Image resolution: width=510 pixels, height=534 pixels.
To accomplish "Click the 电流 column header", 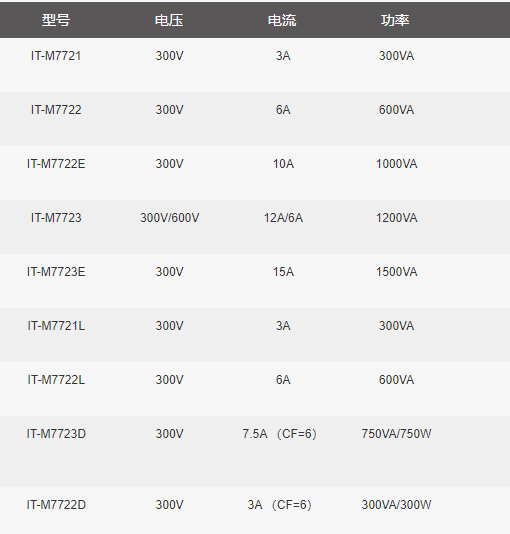I will (x=282, y=20).
